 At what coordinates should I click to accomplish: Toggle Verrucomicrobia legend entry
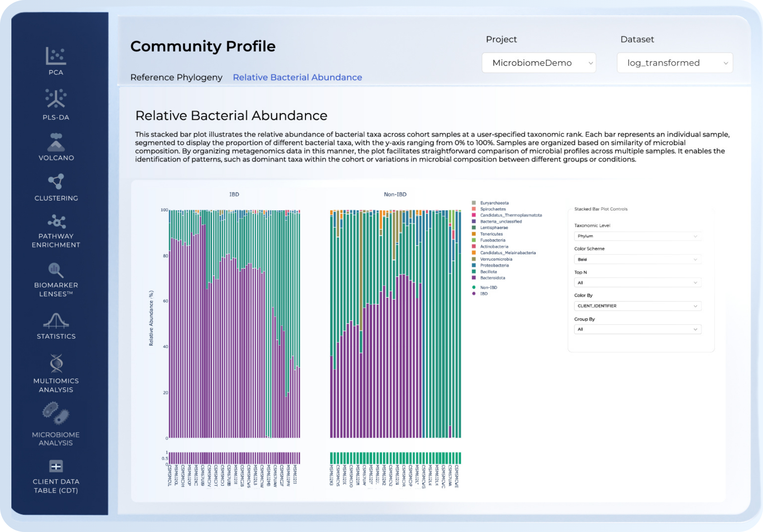[492, 259]
